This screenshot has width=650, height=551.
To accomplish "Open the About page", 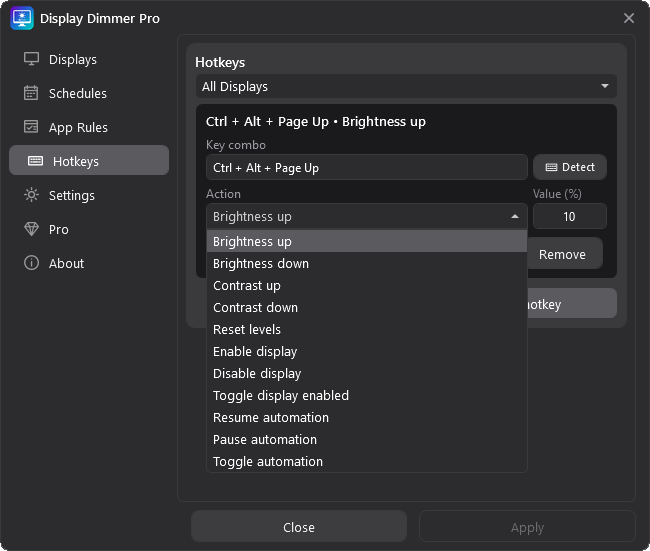I will 89,263.
